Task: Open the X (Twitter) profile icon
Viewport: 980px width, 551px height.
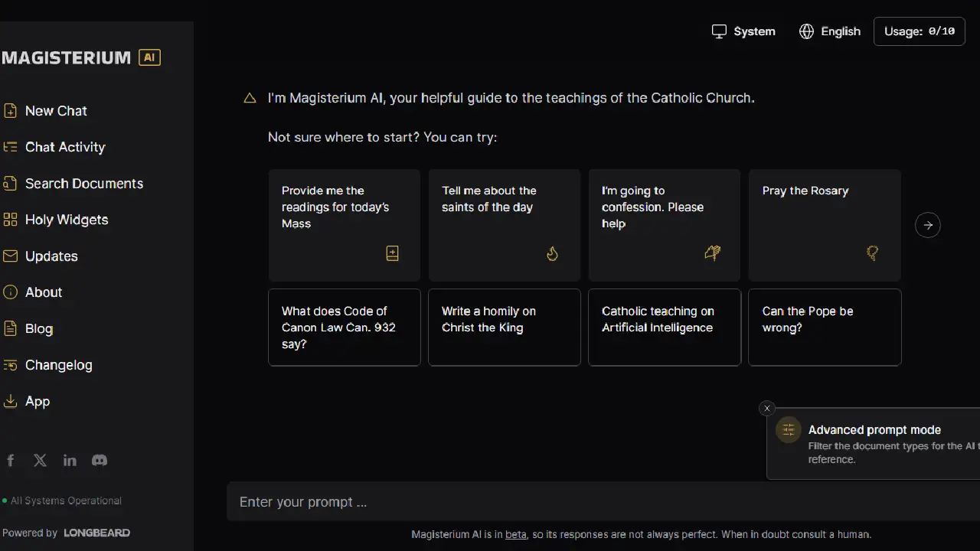Action: pyautogui.click(x=40, y=460)
